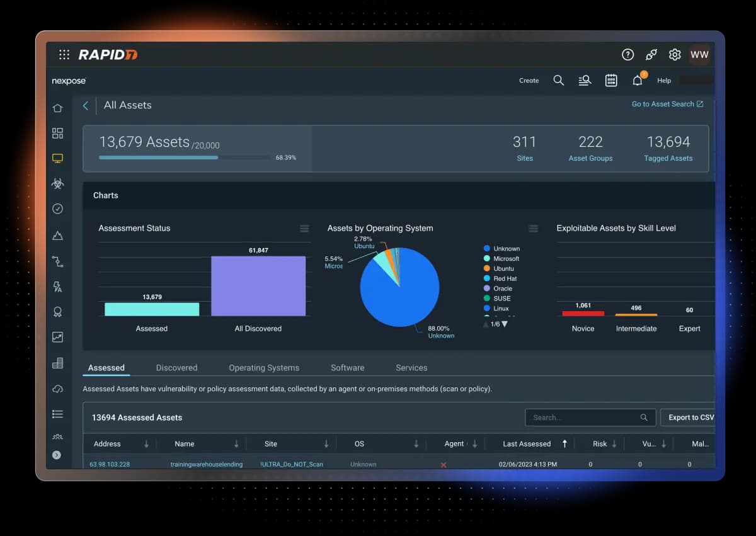The height and width of the screenshot is (536, 756).
Task: Select the home icon in sidebar
Action: (x=57, y=108)
